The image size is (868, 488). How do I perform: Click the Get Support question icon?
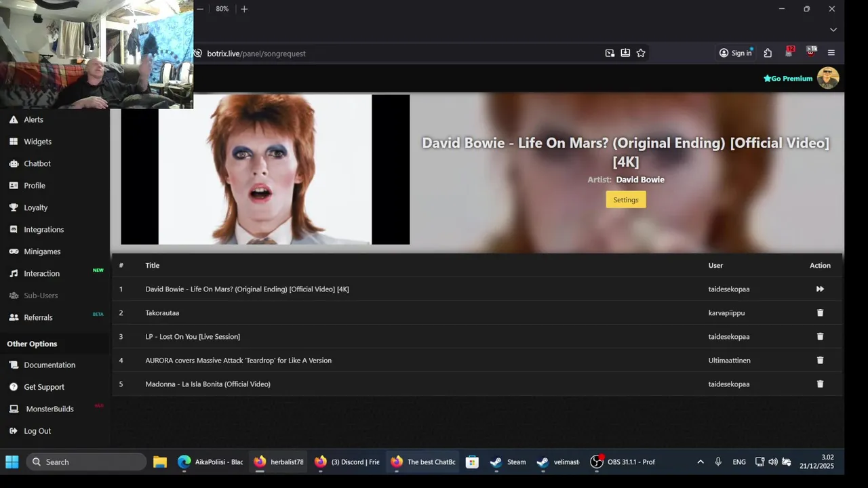(x=14, y=387)
